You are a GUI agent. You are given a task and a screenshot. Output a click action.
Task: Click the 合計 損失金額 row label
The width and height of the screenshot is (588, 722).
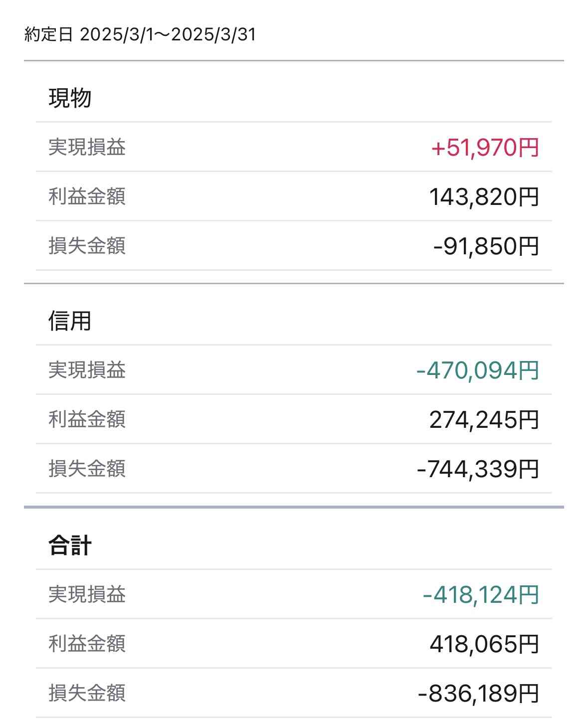[87, 693]
